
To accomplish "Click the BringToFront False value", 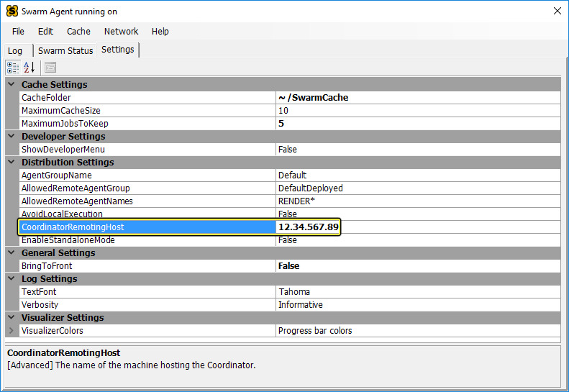I will tap(418, 266).
